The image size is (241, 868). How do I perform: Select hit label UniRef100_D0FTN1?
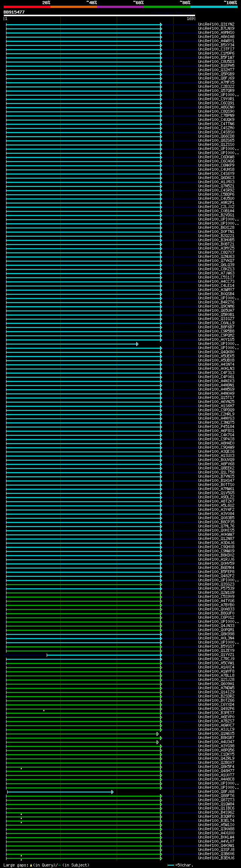(216, 232)
